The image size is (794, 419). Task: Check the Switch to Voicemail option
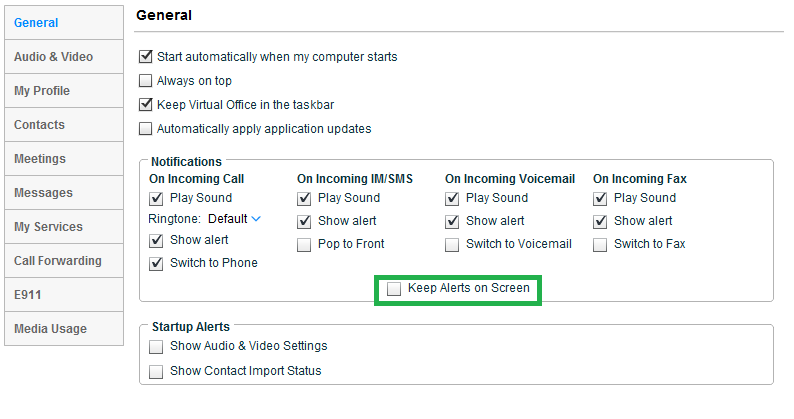[452, 245]
